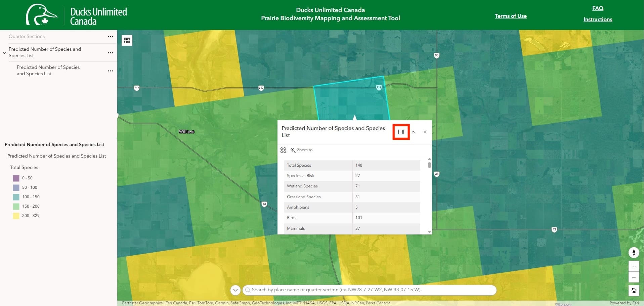Reset map compass orientation

click(x=634, y=252)
